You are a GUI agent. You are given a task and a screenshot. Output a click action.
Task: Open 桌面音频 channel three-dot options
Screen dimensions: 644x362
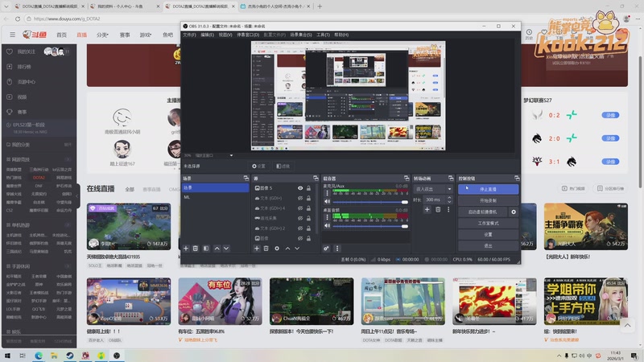click(327, 217)
